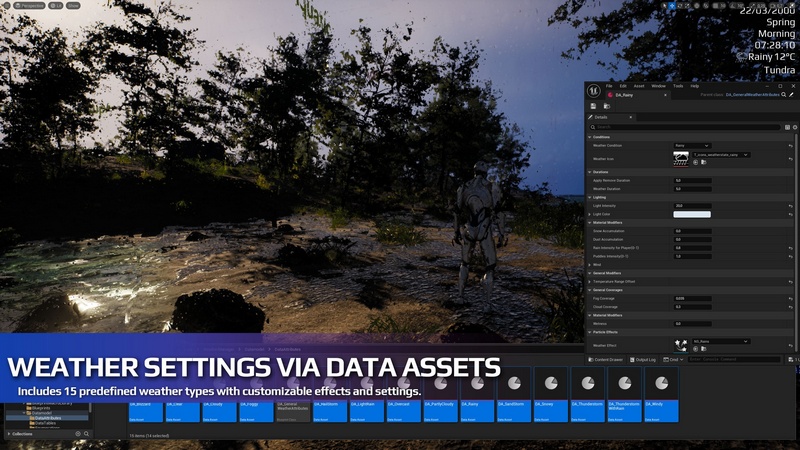Open the Window menu
This screenshot has width=800, height=450.
click(658, 86)
